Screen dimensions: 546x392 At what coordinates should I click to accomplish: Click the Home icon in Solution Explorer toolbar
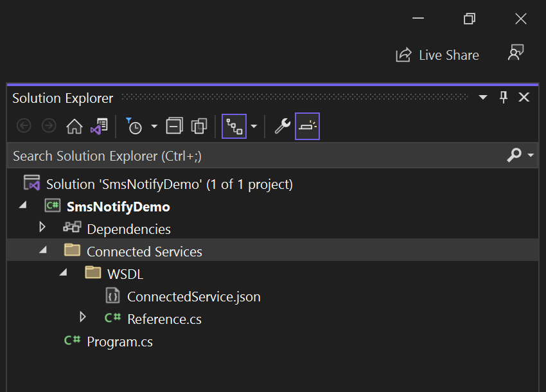tap(75, 127)
